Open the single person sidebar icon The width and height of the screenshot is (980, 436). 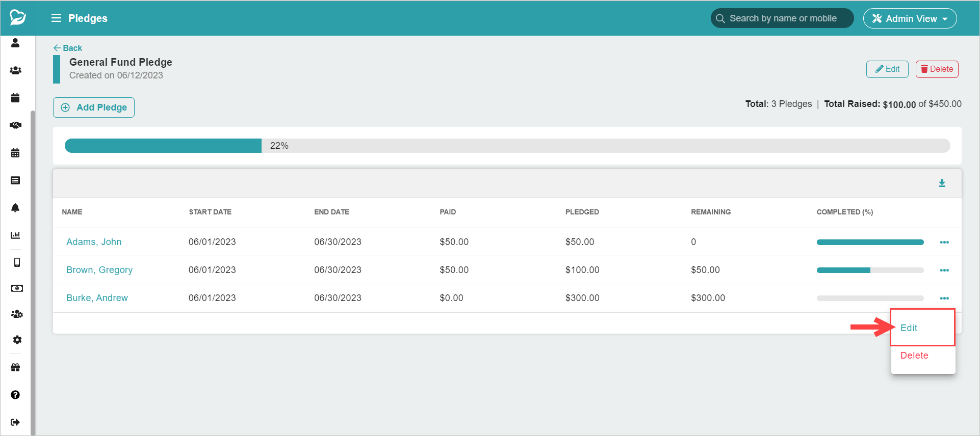pos(15,43)
